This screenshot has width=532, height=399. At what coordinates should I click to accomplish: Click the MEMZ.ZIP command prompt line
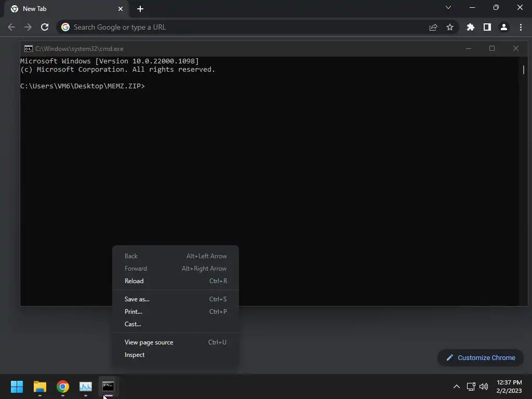pos(83,86)
